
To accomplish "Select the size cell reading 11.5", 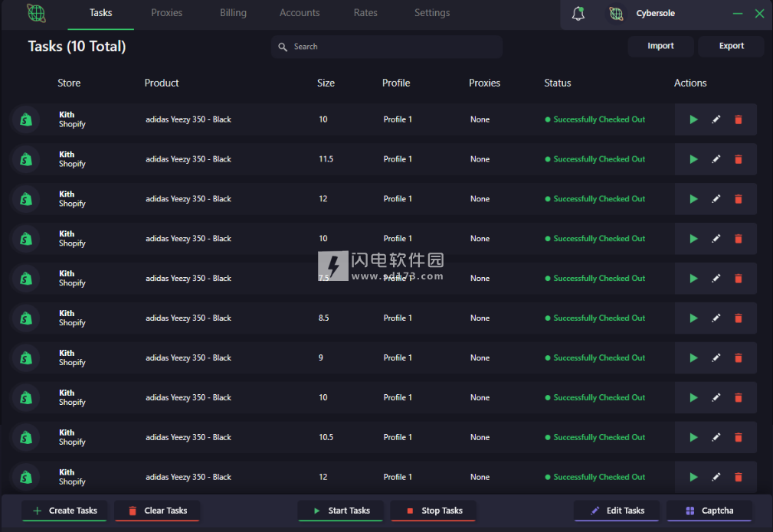I will coord(326,159).
